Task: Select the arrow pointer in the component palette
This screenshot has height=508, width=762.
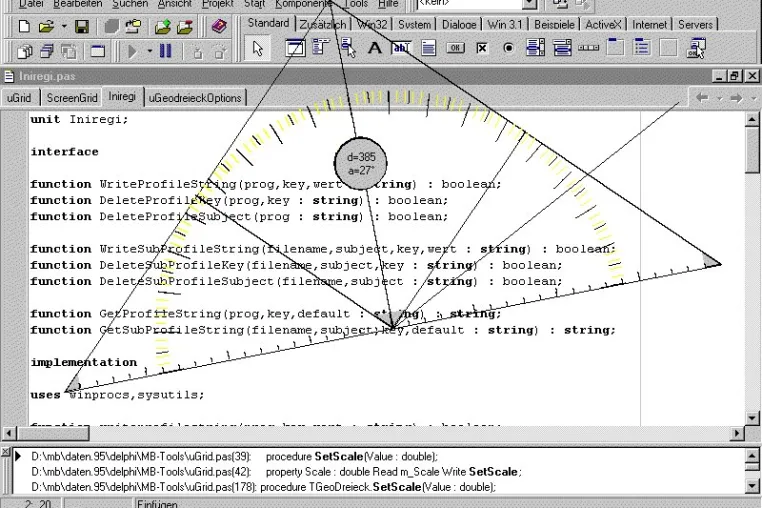Action: tap(257, 49)
